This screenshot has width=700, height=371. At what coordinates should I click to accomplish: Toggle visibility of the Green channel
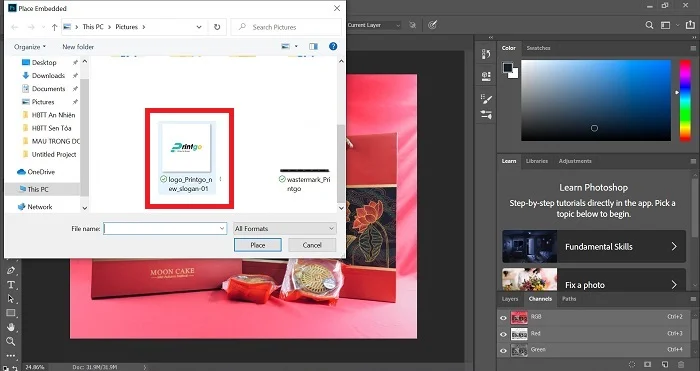[504, 351]
